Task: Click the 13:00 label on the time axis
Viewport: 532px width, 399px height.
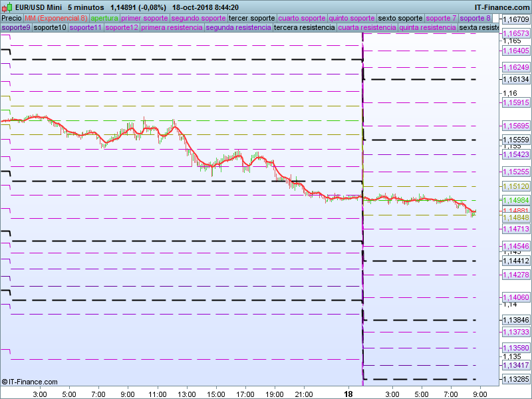Action: pyautogui.click(x=187, y=394)
